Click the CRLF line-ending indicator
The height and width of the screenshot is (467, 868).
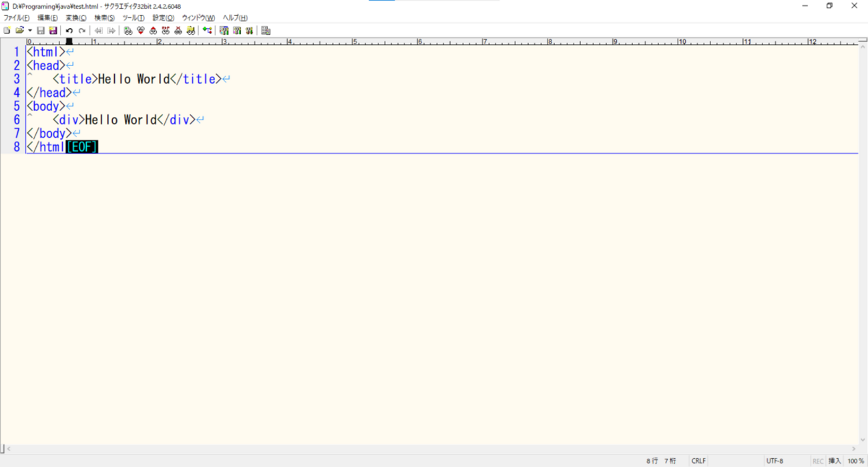699,461
